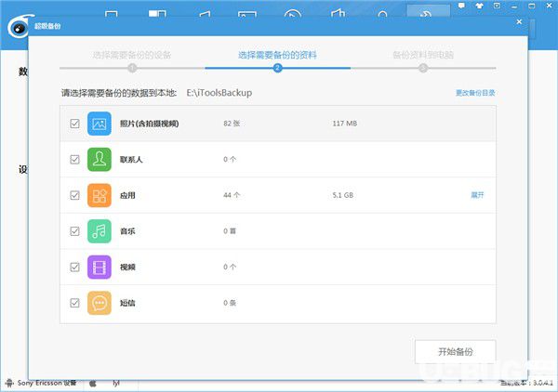Viewport: 558px width, 392px height.
Task: Click the 82 张 photo count
Action: coord(232,124)
